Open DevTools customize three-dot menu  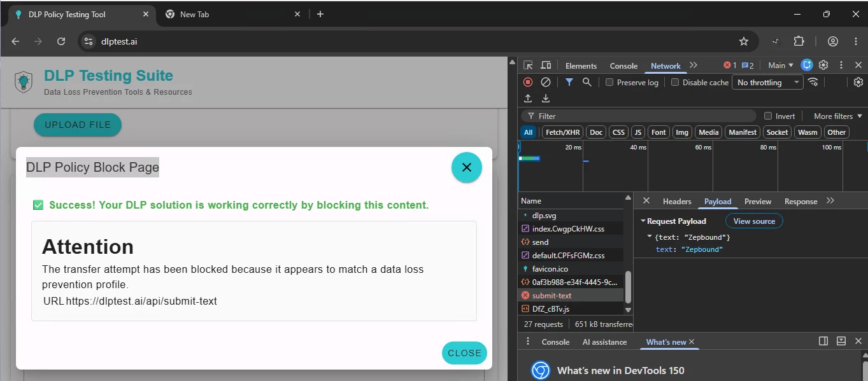coord(841,65)
